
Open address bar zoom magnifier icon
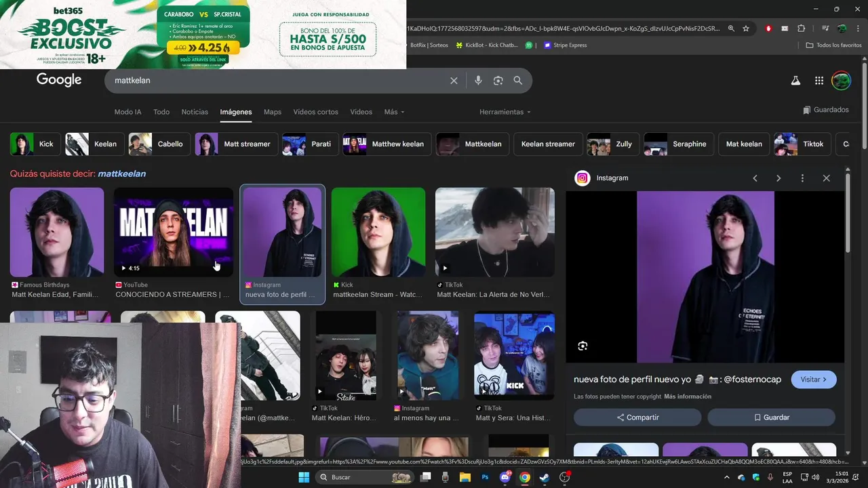pyautogui.click(x=731, y=28)
